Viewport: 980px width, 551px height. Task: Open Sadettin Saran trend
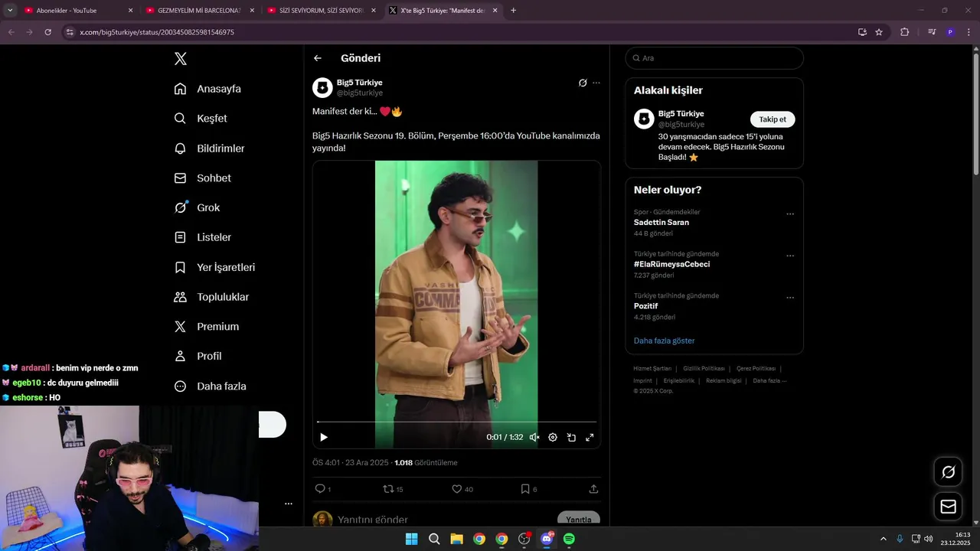point(661,222)
